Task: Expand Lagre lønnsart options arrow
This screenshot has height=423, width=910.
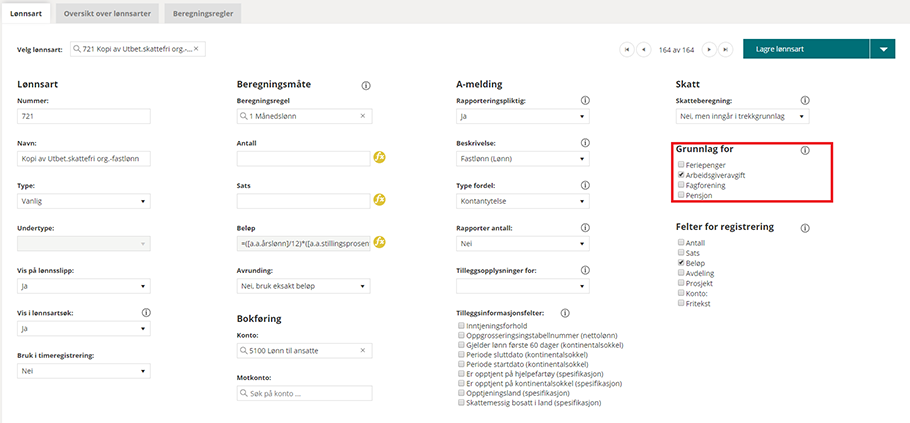Action: click(x=883, y=49)
